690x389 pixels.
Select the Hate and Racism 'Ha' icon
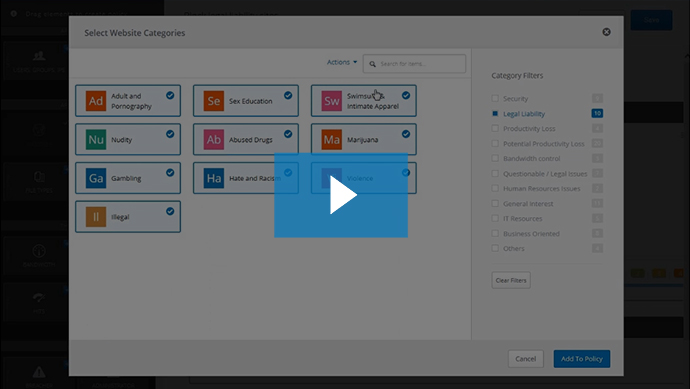point(214,178)
